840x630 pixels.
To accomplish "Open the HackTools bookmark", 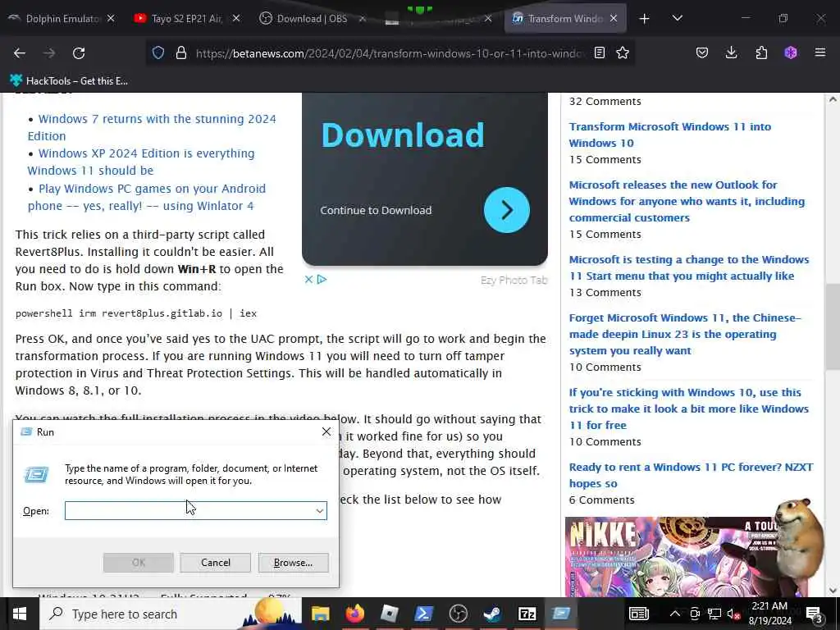I will pos(69,81).
